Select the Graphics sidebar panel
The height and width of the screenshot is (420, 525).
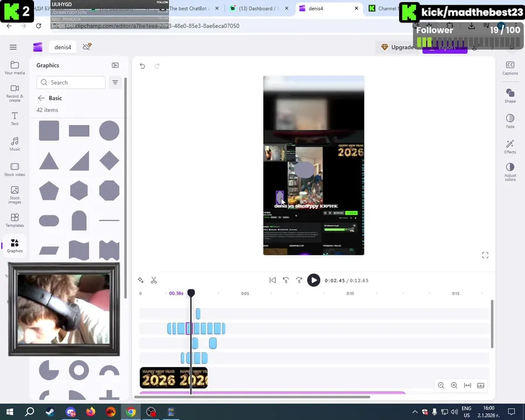(x=15, y=246)
